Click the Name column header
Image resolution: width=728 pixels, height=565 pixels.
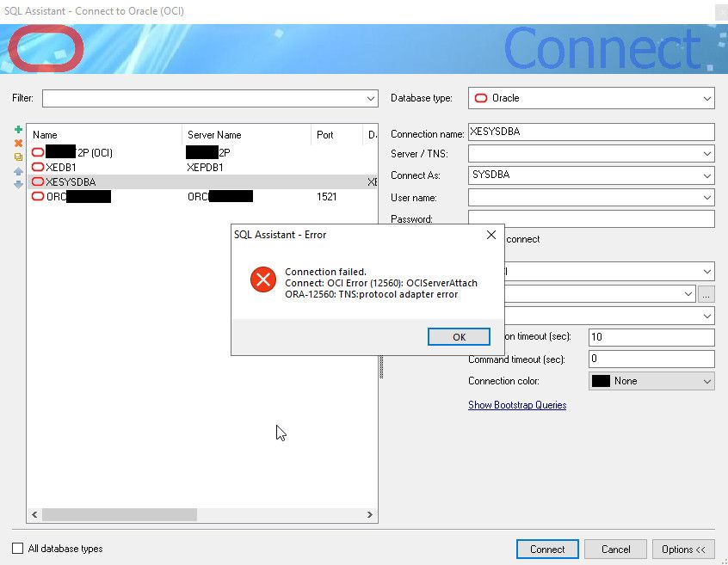(x=104, y=135)
